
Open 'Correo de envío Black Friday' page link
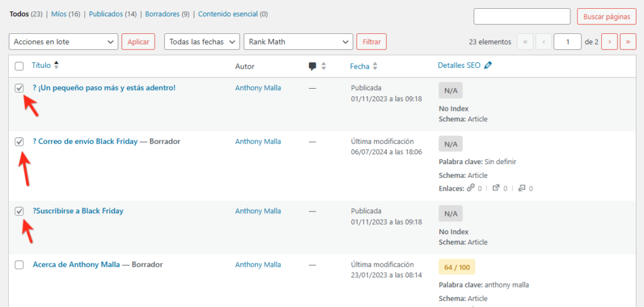[85, 142]
